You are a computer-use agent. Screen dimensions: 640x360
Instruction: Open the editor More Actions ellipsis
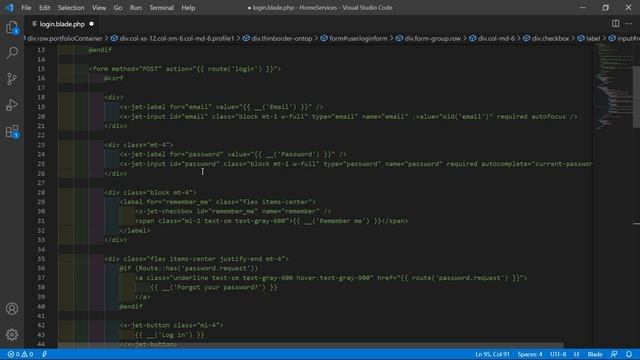629,24
